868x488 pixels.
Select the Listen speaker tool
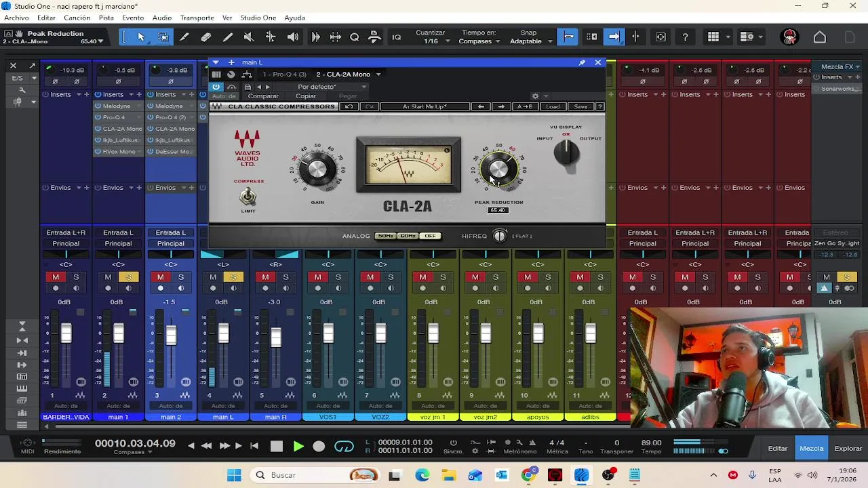pyautogui.click(x=293, y=37)
